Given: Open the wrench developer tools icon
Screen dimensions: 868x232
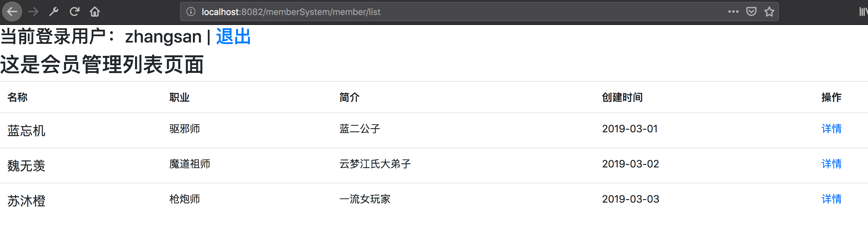Looking at the screenshot, I should click(54, 12).
